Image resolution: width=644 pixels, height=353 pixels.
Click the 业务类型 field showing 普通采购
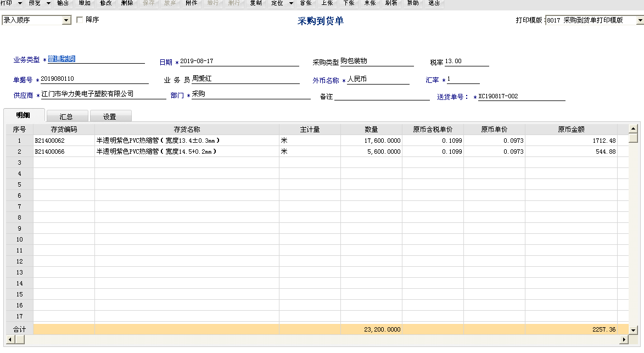point(96,59)
